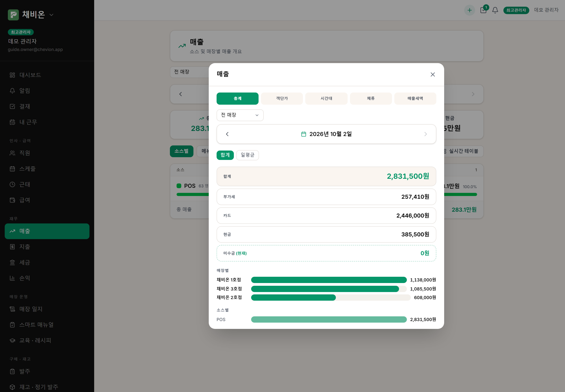
Task: Open 급여 in the sidebar
Action: (47, 200)
